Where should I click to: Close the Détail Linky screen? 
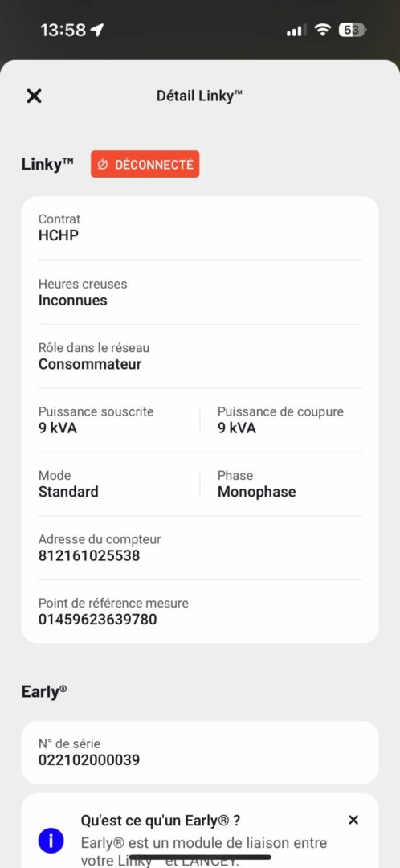(35, 96)
